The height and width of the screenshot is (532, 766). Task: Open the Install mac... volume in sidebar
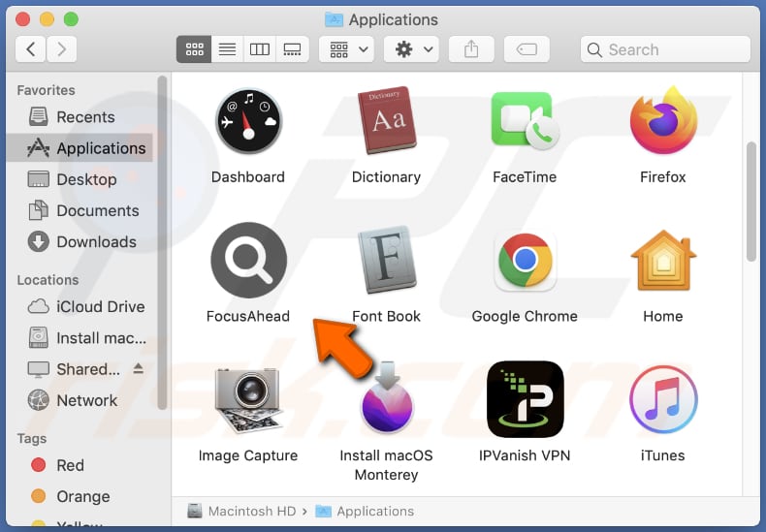[80, 338]
